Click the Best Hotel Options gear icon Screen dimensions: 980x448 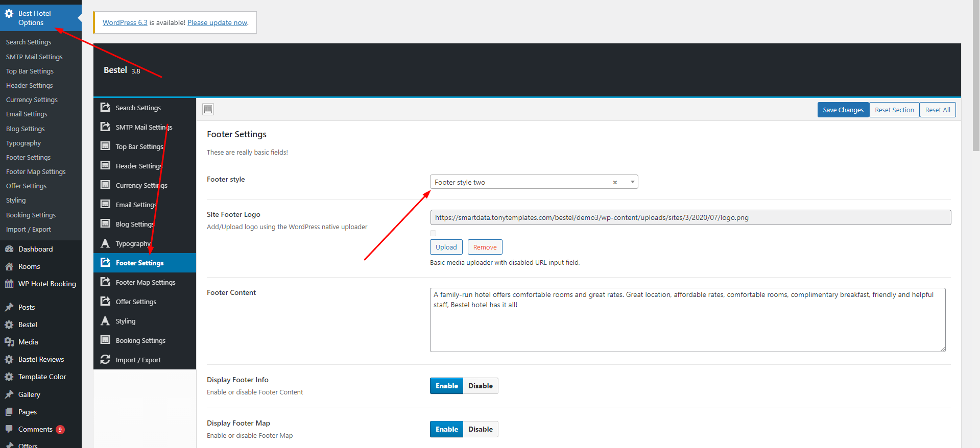[x=9, y=14]
